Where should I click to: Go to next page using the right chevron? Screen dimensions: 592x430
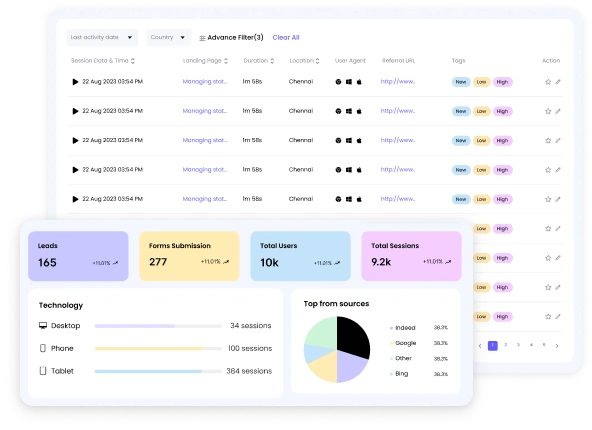pos(557,346)
